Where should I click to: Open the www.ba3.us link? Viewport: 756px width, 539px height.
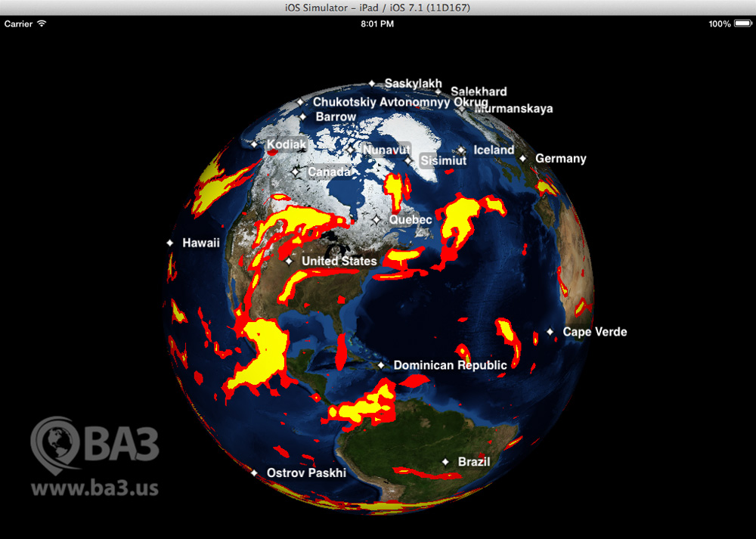(x=94, y=488)
